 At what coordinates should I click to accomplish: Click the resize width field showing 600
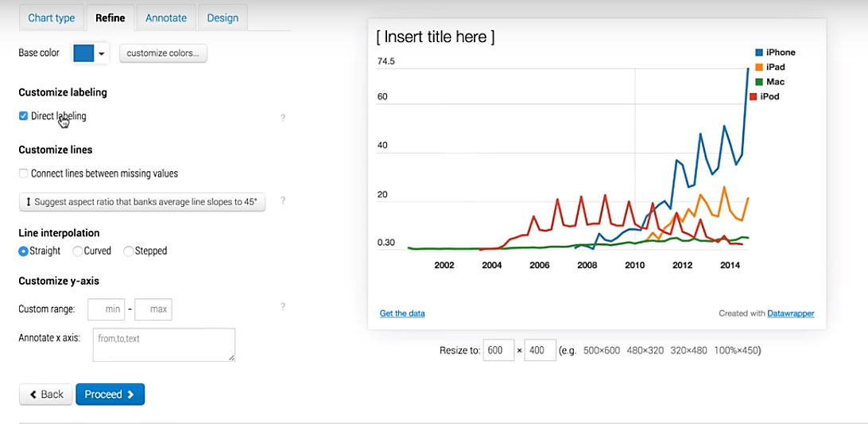coord(498,350)
